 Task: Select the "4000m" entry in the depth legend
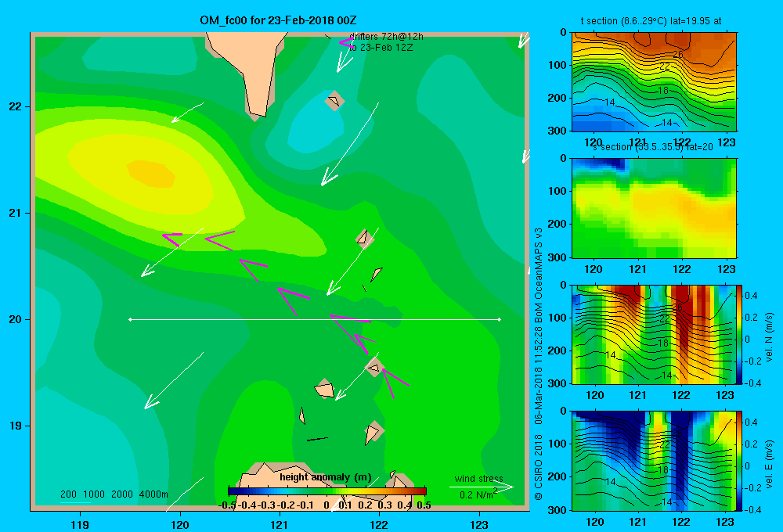pyautogui.click(x=153, y=494)
